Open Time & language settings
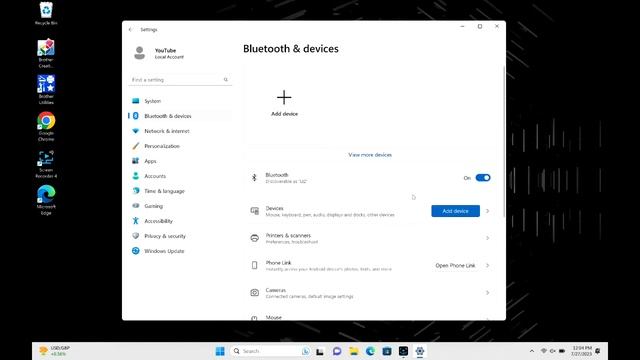640x360 pixels. 180,191
